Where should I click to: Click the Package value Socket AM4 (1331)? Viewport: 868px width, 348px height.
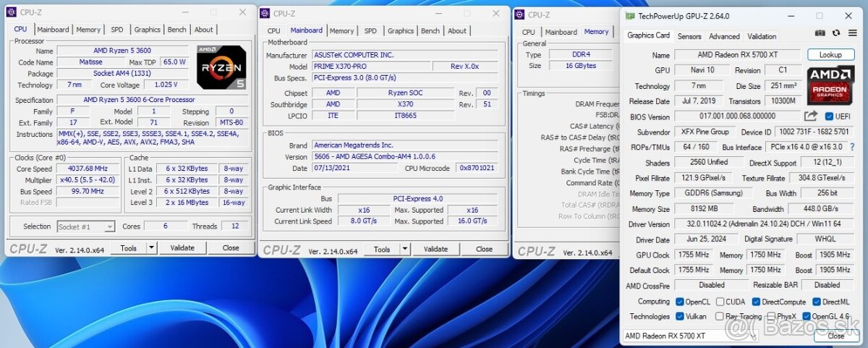point(122,74)
